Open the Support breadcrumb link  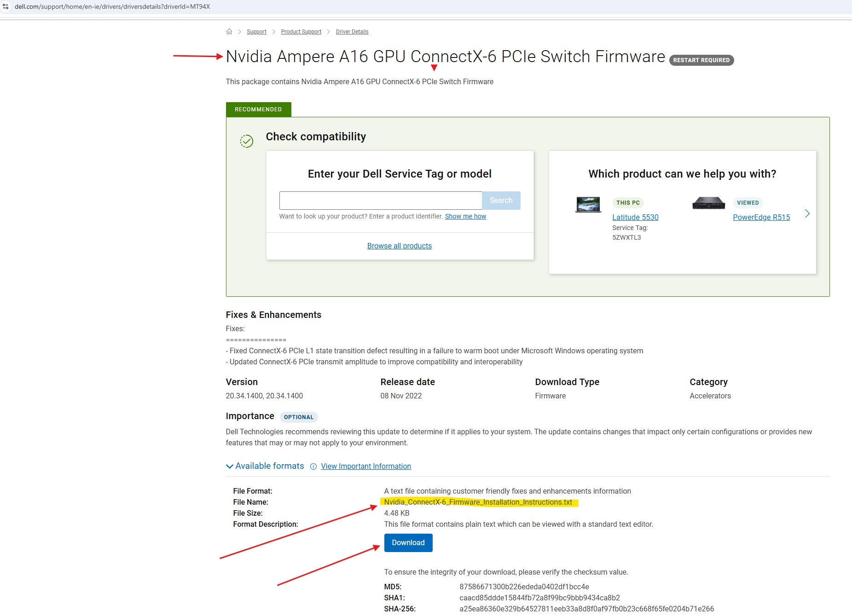pyautogui.click(x=256, y=31)
